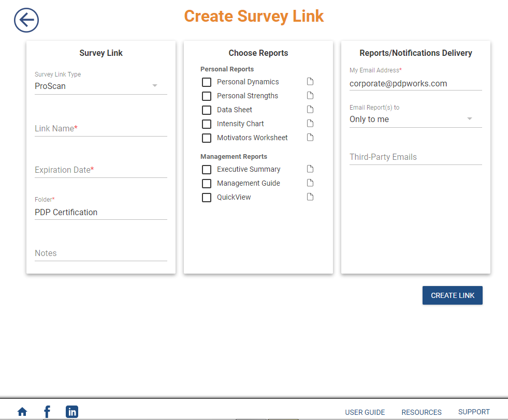Expand the Email Report(s) to dropdown

point(470,119)
